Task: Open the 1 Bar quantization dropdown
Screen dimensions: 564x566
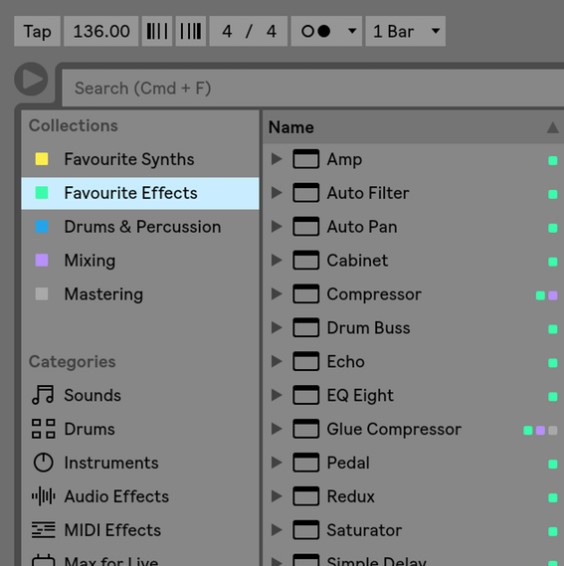Action: pos(405,31)
